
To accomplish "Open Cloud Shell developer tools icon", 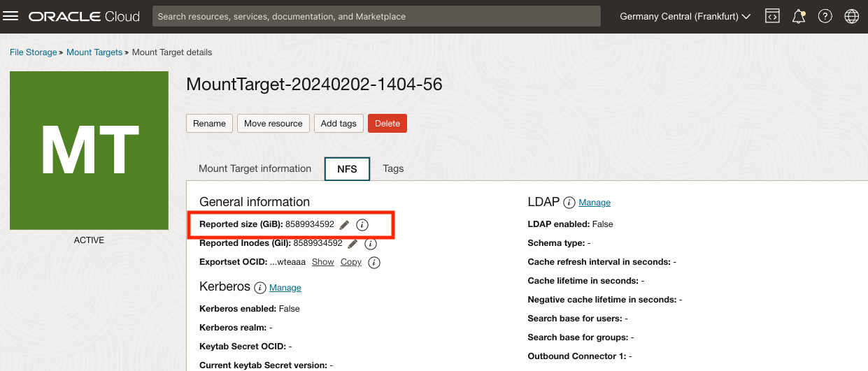I will click(772, 16).
